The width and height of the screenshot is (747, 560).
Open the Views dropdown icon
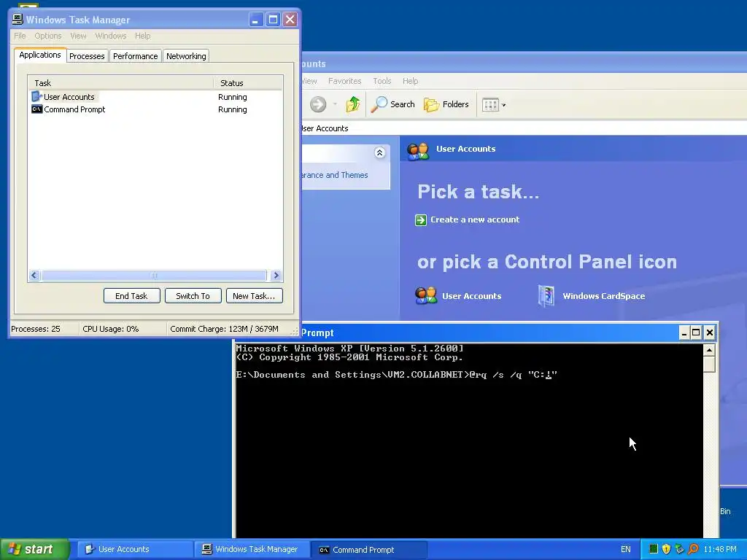pyautogui.click(x=494, y=104)
